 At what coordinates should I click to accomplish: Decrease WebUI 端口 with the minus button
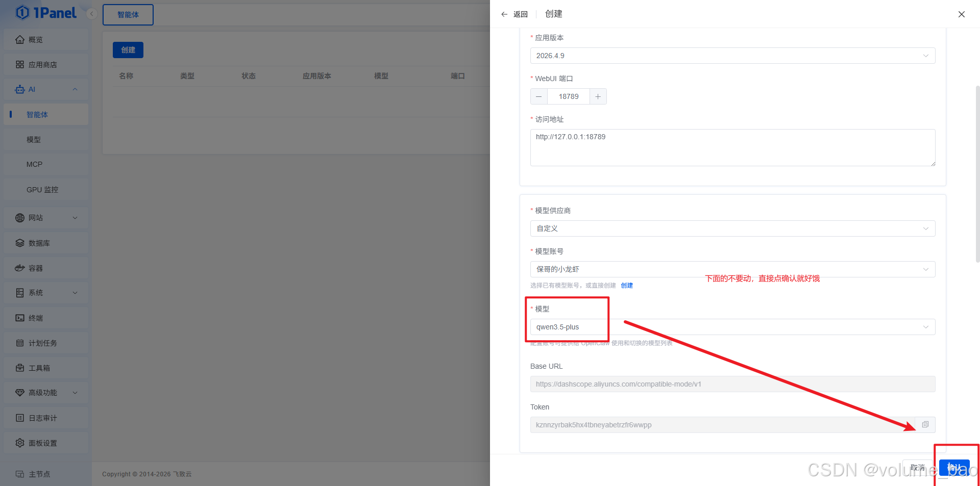point(539,96)
